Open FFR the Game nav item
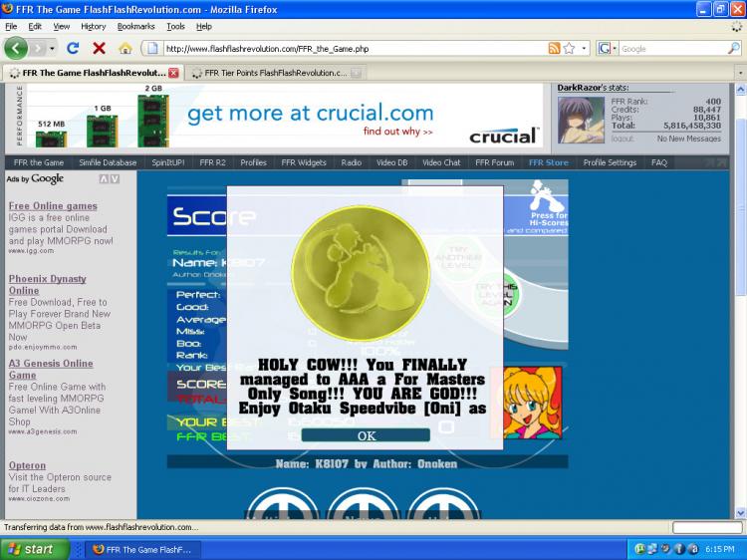Image resolution: width=747 pixels, height=560 pixels. [x=39, y=162]
